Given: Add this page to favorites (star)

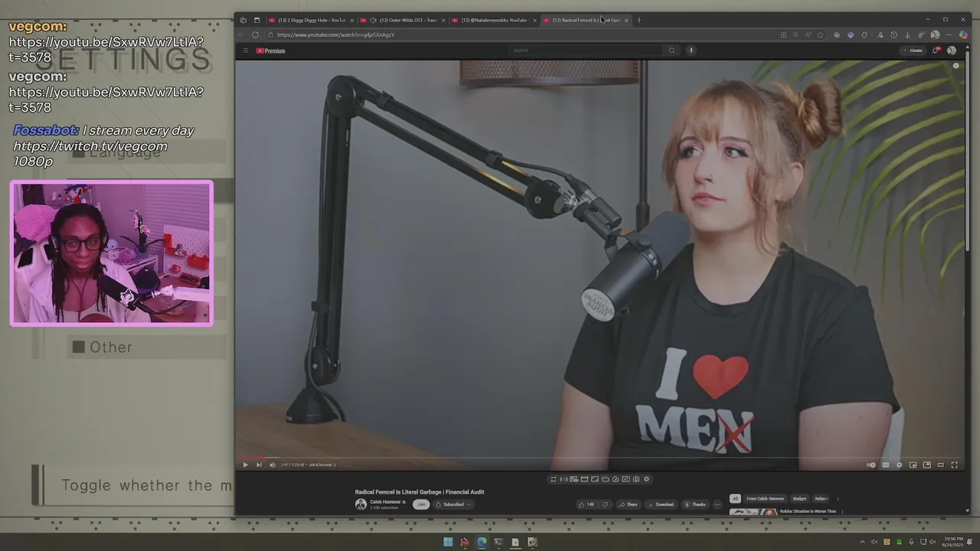Looking at the screenshot, I should coord(820,34).
